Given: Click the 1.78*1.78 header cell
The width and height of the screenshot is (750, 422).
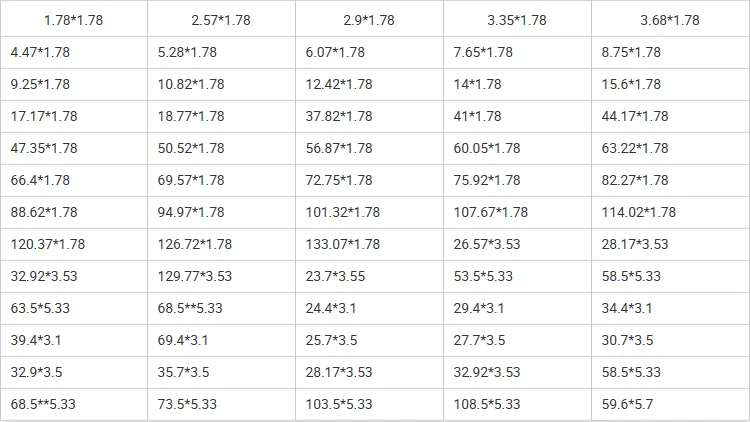Looking at the screenshot, I should 74,18.
